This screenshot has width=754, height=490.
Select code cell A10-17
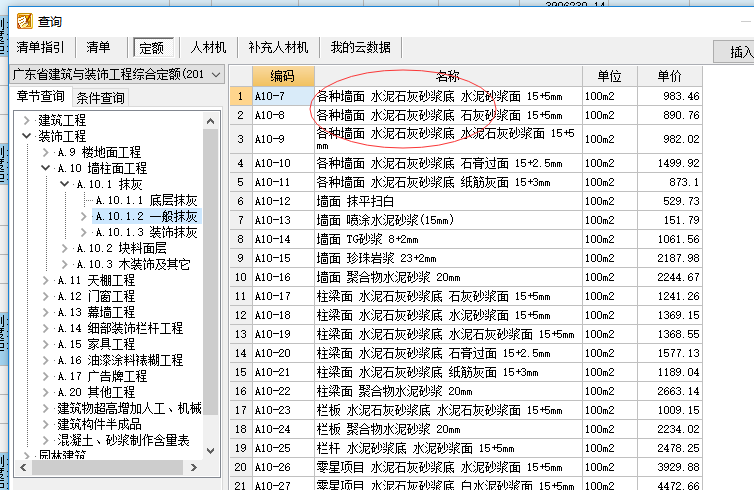click(283, 296)
